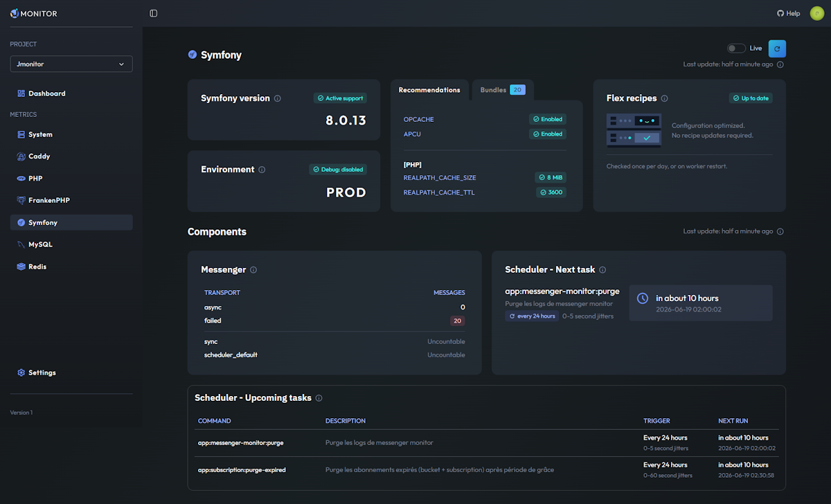Click the blue refresh button

(x=777, y=48)
